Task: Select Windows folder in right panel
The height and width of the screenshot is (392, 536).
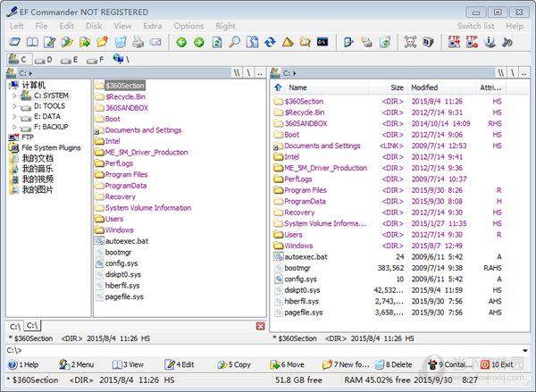Action: click(x=293, y=246)
